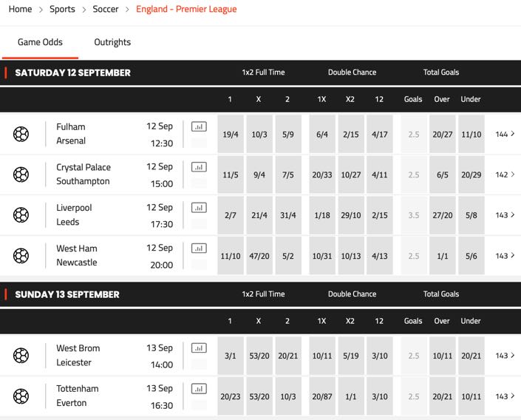Select West Brom Leicester X2 odds 5/19
The height and width of the screenshot is (420, 521).
[x=351, y=356]
